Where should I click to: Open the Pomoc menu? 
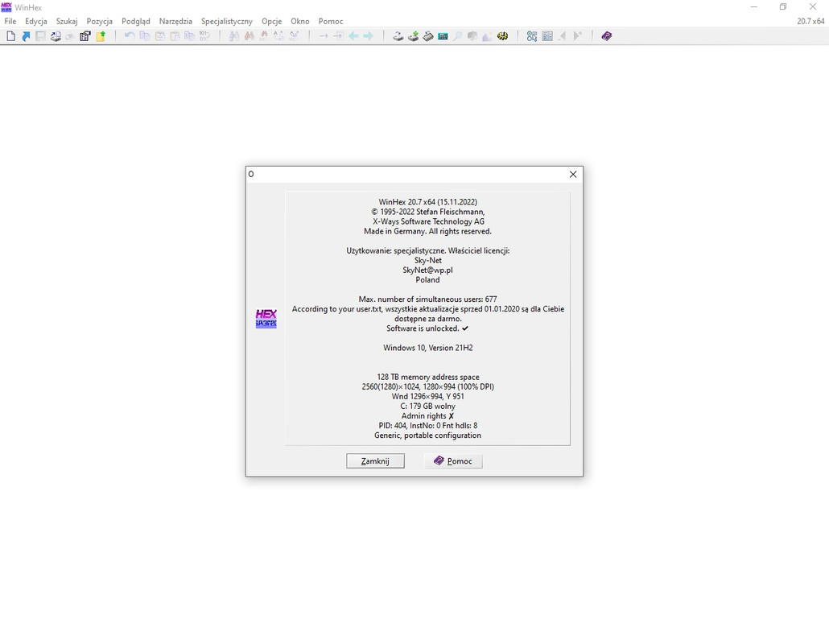[x=331, y=21]
